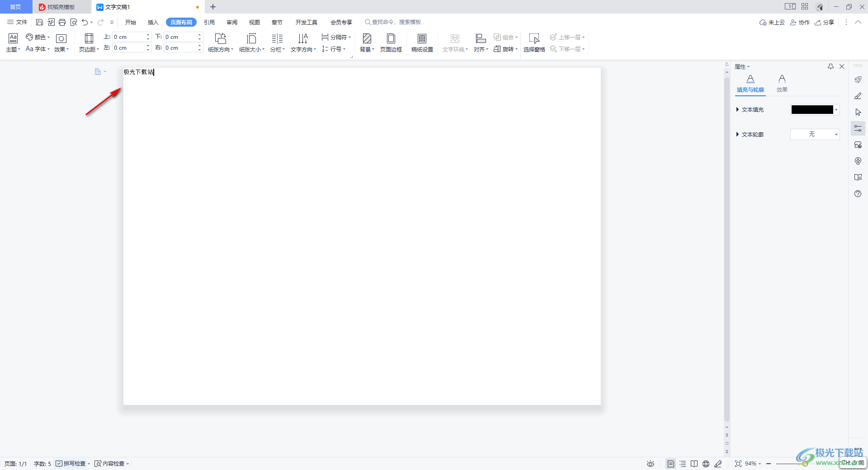Click the Redo arrow icon
This screenshot has height=470, width=868.
coord(100,22)
